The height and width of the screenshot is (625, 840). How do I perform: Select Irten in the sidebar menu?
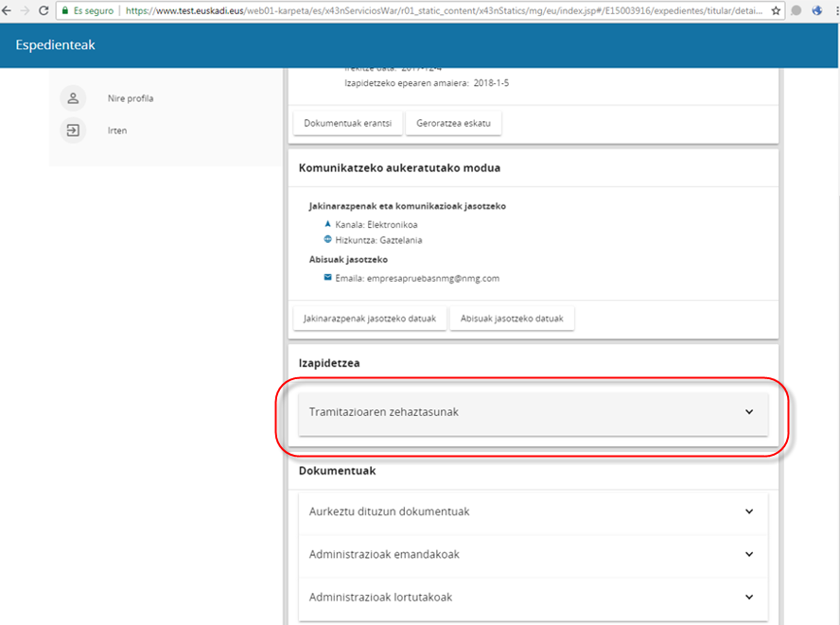tap(117, 130)
